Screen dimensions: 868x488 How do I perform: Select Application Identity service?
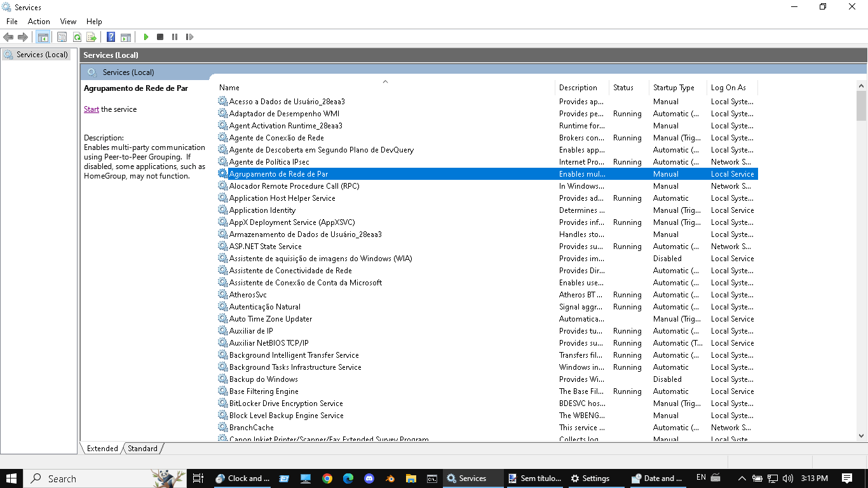[x=487, y=210]
